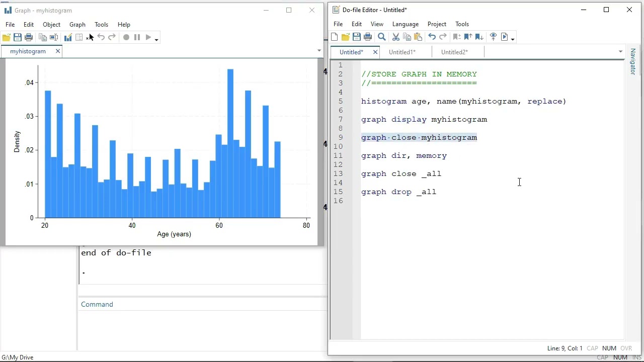Select the myhistogram graph tab

[x=28, y=51]
